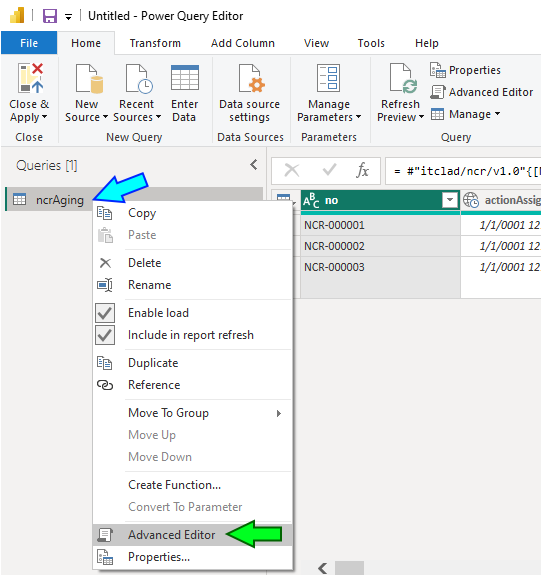Open Advanced Editor from the ribbon
The height and width of the screenshot is (575, 541).
tap(482, 92)
